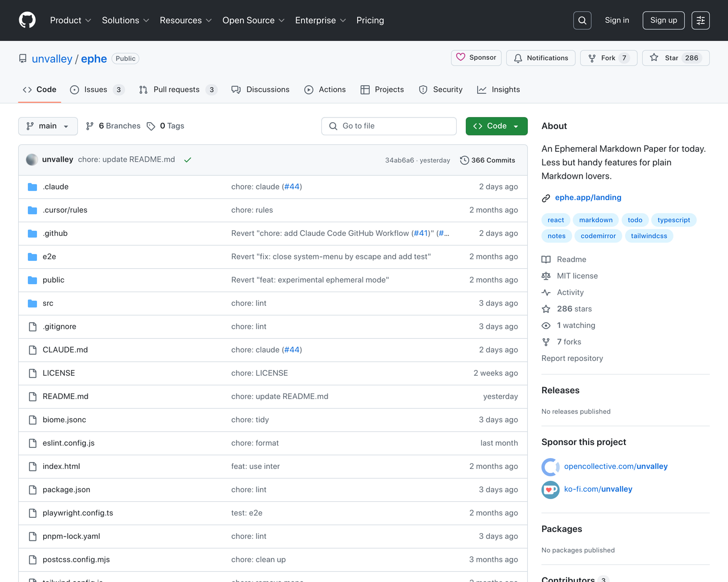This screenshot has width=728, height=582.
Task: Open the appearance settings icon in header
Action: (701, 20)
